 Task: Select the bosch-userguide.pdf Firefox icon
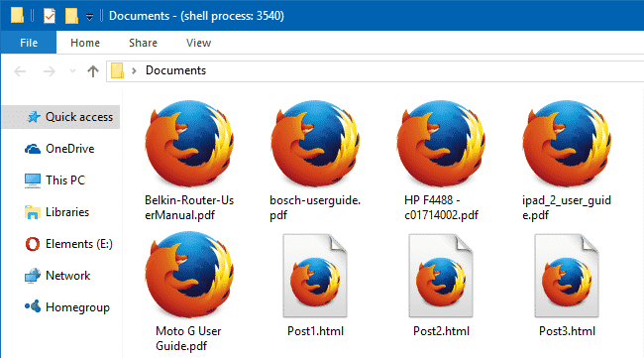315,144
